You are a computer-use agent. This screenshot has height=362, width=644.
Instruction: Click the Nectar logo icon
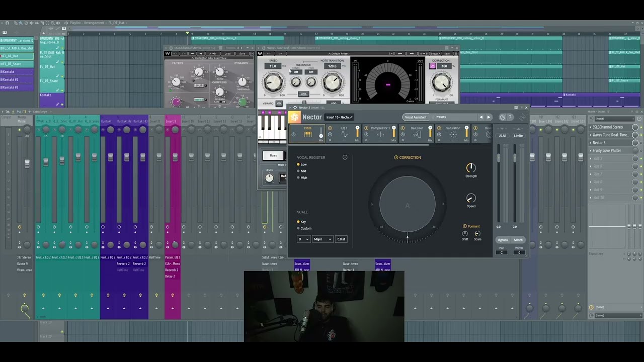pyautogui.click(x=295, y=117)
